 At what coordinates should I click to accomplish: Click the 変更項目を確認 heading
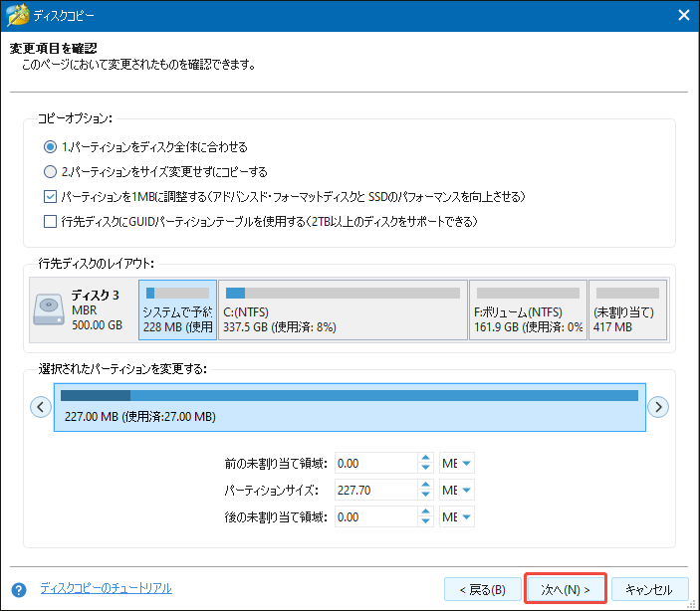click(x=54, y=48)
